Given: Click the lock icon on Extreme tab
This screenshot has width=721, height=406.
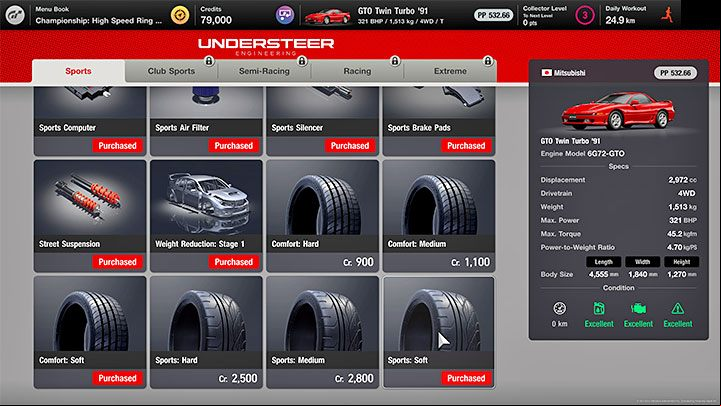Looking at the screenshot, I should (x=488, y=61).
